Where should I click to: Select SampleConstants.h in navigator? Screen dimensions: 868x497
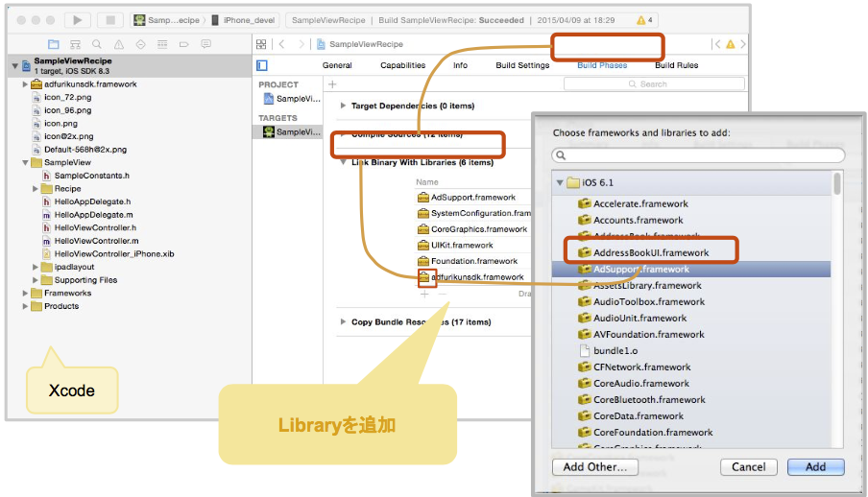click(x=92, y=176)
